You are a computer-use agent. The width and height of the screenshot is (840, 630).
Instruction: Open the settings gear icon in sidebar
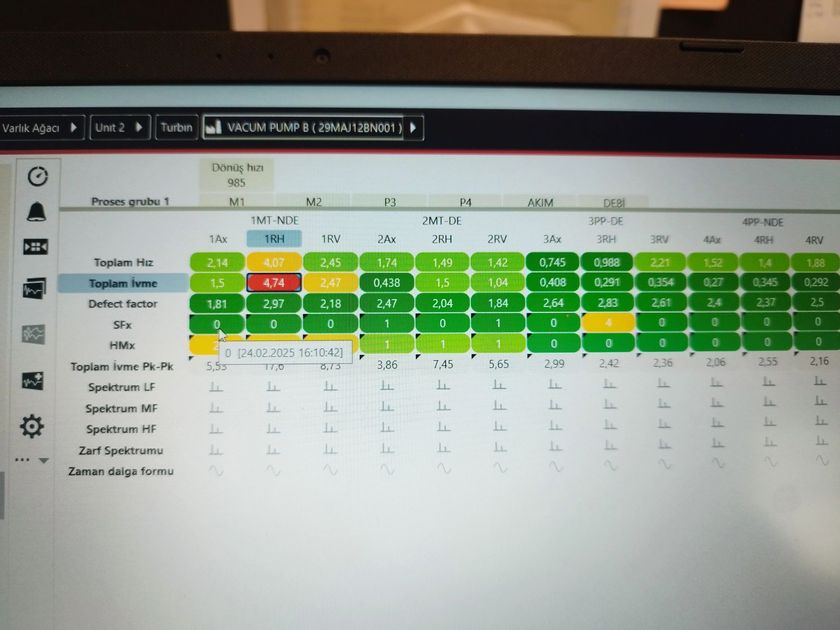[x=32, y=427]
